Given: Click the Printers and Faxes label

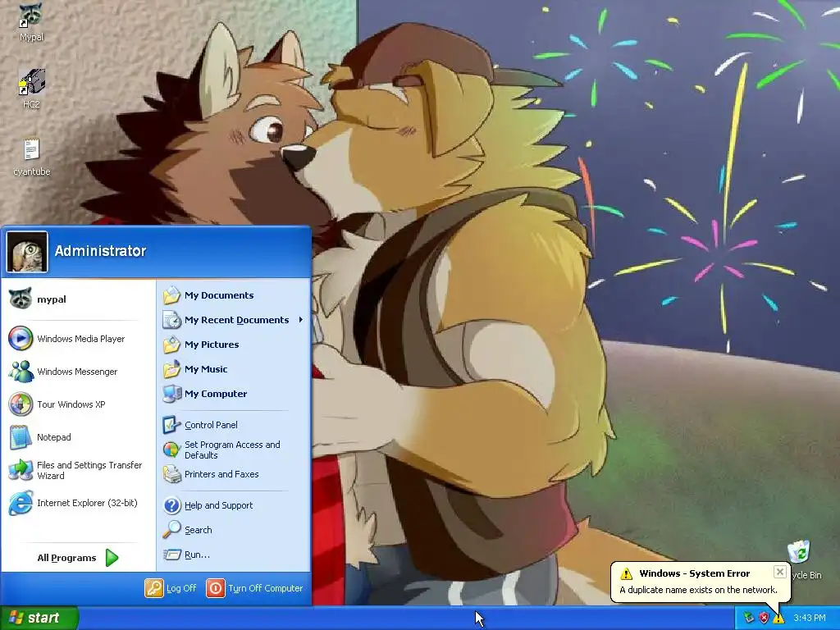Looking at the screenshot, I should 221,474.
